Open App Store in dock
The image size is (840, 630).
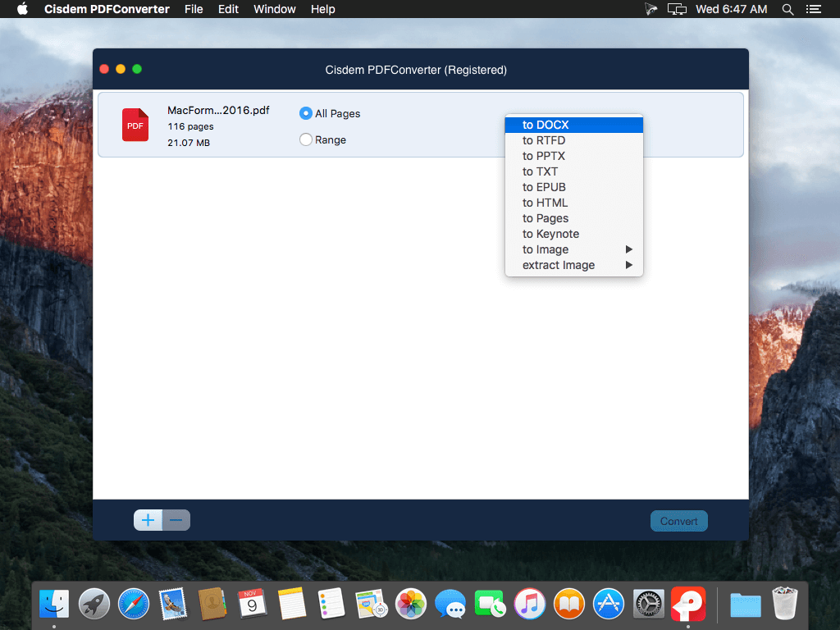point(609,604)
